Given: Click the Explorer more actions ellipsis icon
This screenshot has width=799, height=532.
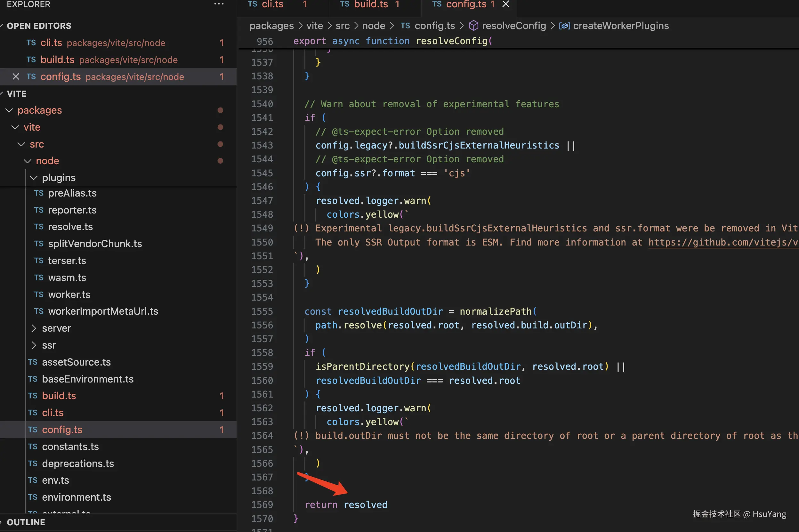Looking at the screenshot, I should 219,4.
